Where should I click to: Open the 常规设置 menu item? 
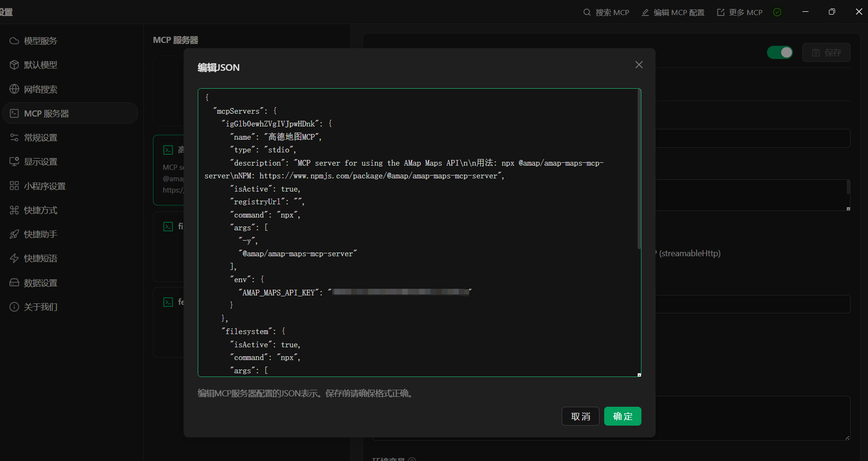click(41, 138)
